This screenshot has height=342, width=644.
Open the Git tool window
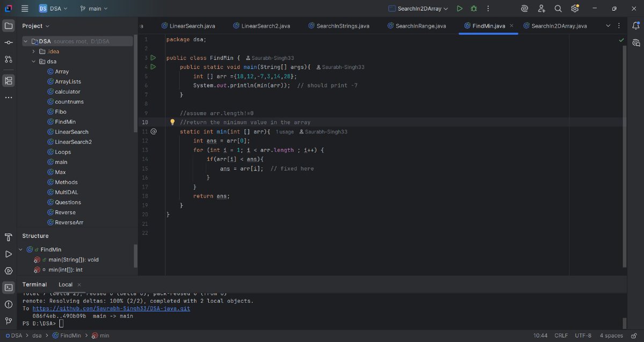pos(9,321)
